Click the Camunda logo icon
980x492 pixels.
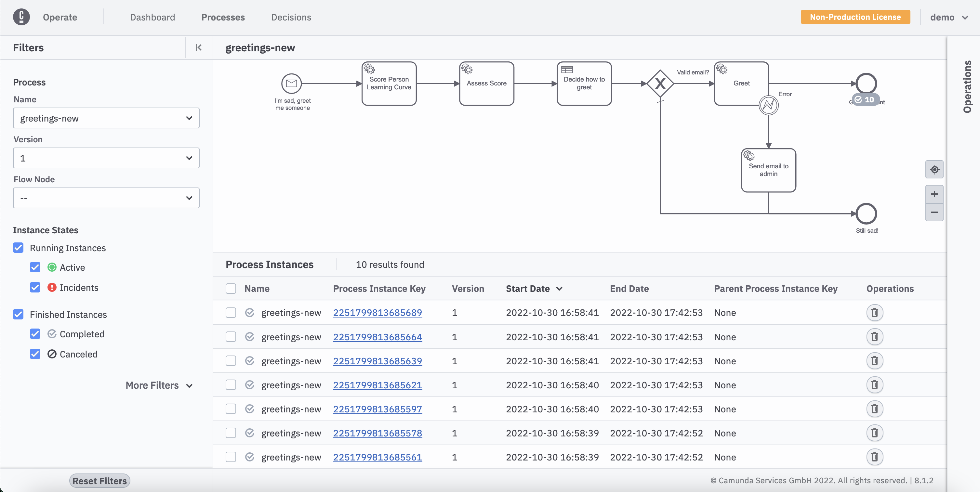[x=21, y=17]
